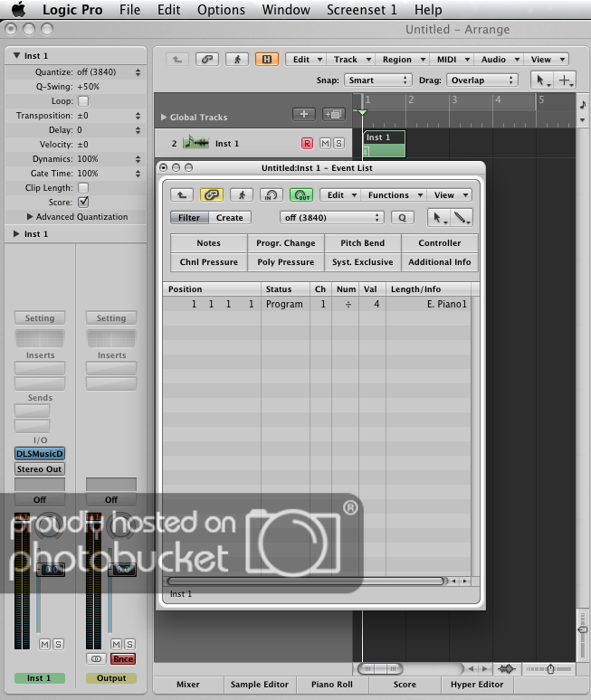This screenshot has width=591, height=700.
Task: Open the Logic Pro menu
Action: tap(72, 9)
